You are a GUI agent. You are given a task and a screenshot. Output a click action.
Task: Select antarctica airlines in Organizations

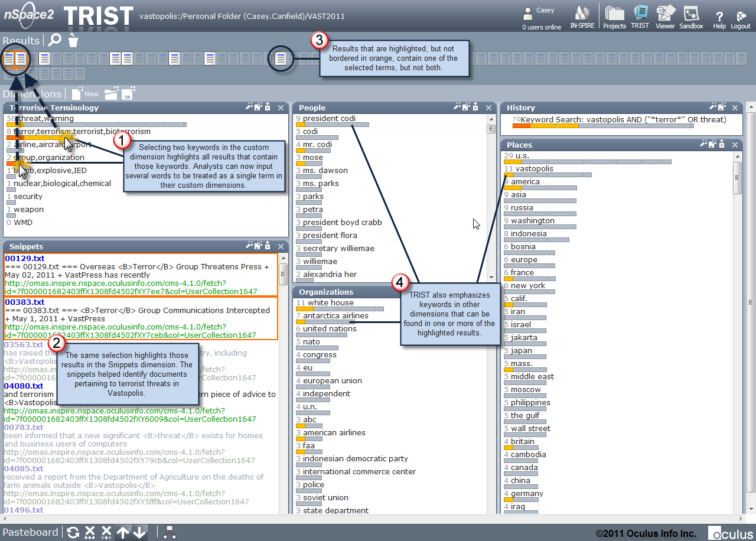[335, 316]
